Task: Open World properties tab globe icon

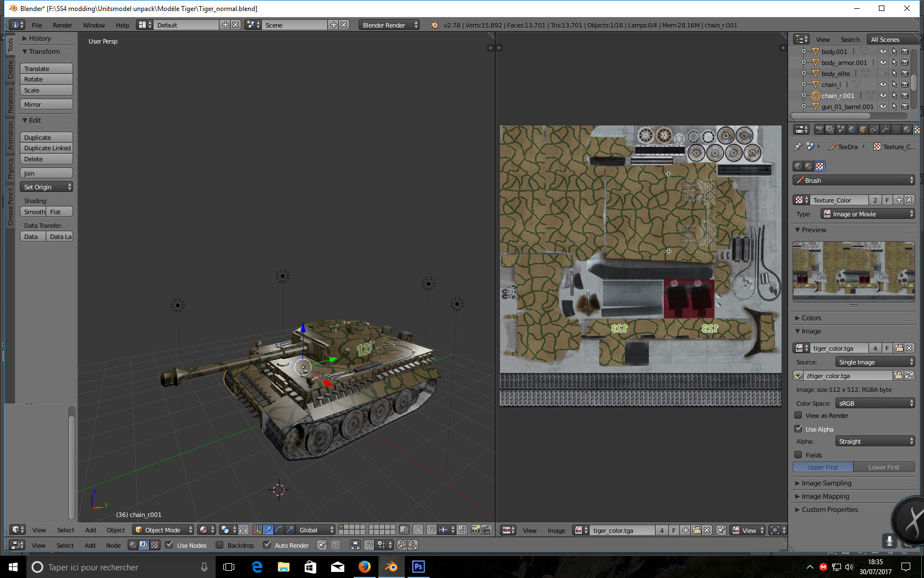Action: coord(852,129)
